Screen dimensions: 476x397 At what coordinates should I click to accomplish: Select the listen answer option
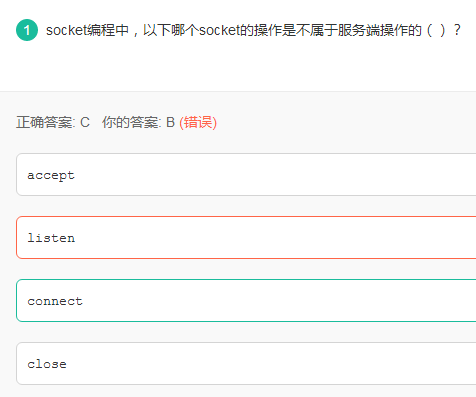pos(246,237)
